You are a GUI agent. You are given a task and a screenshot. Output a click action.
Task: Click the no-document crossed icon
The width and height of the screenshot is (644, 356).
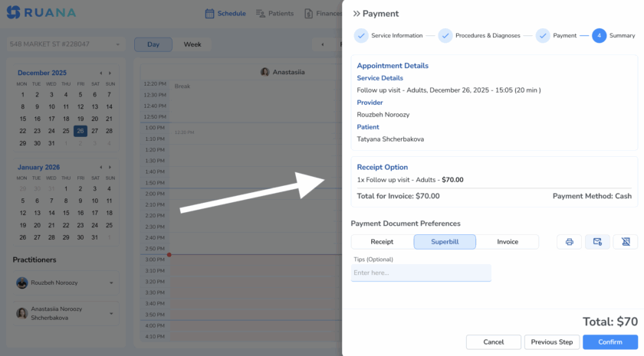626,242
